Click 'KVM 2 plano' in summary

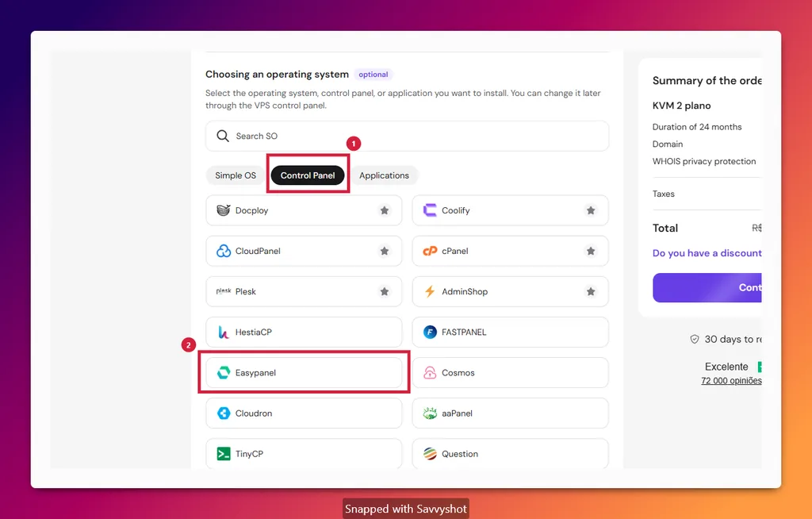(681, 106)
